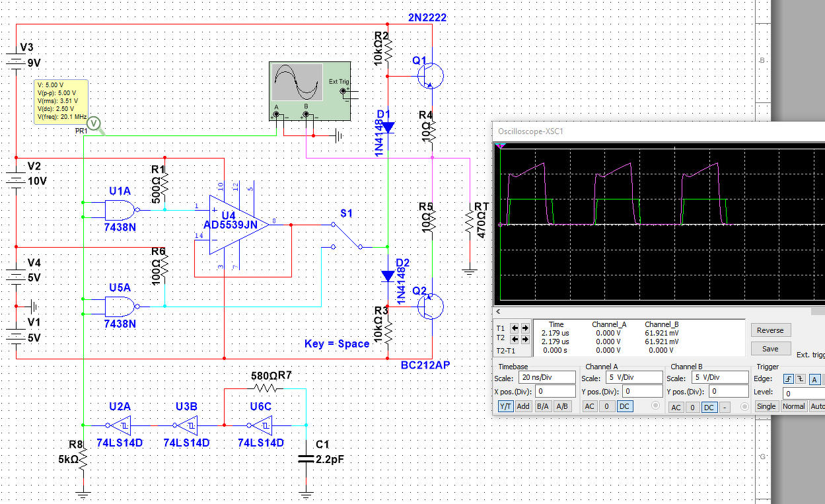
Task: Enable Y/T timebase display mode
Action: point(505,406)
